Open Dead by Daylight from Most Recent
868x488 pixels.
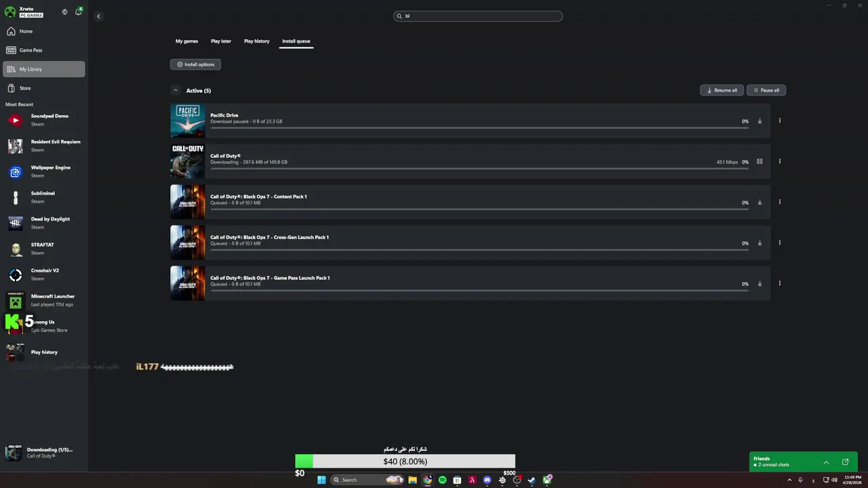[44, 223]
